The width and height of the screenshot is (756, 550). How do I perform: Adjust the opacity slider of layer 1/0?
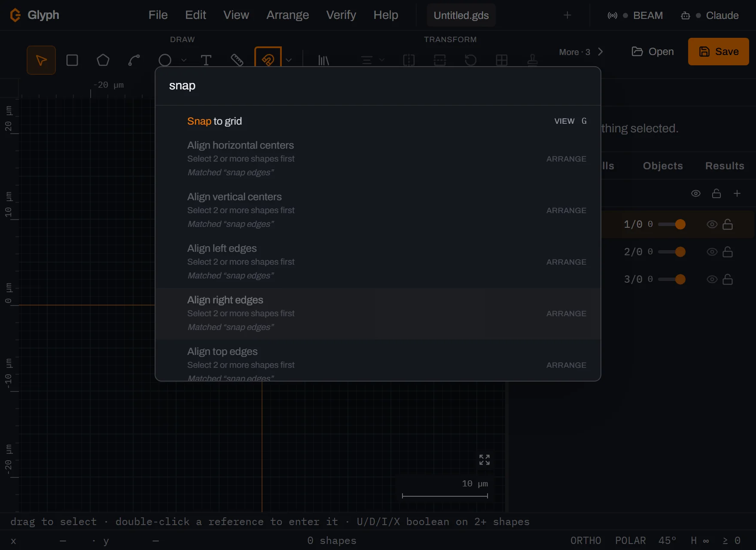pyautogui.click(x=672, y=224)
